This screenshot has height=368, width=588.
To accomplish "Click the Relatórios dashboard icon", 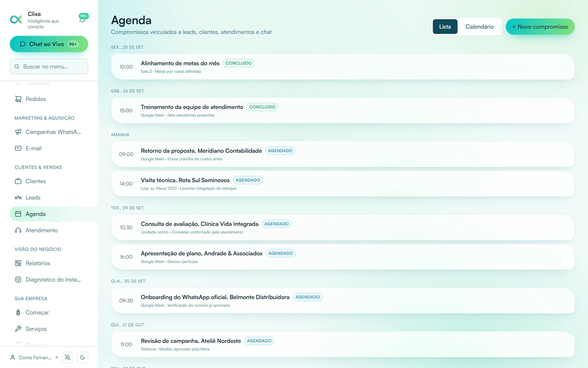I will click(x=18, y=263).
